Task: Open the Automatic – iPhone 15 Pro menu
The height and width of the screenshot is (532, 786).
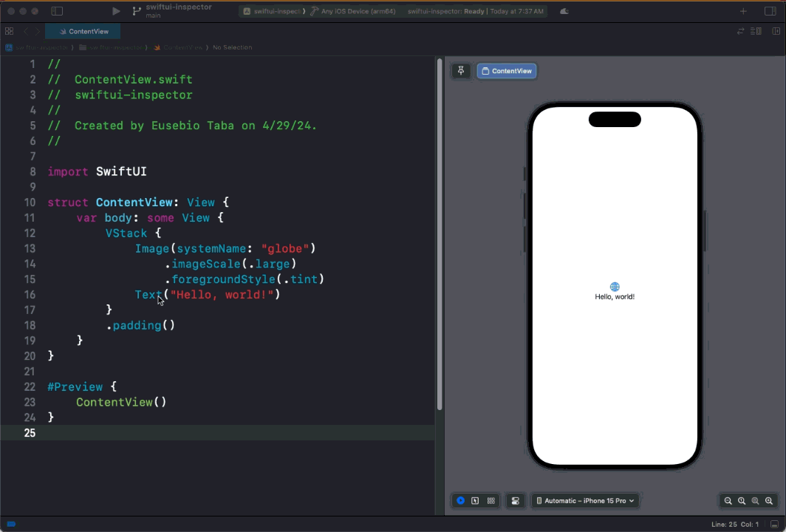Action: coord(585,500)
